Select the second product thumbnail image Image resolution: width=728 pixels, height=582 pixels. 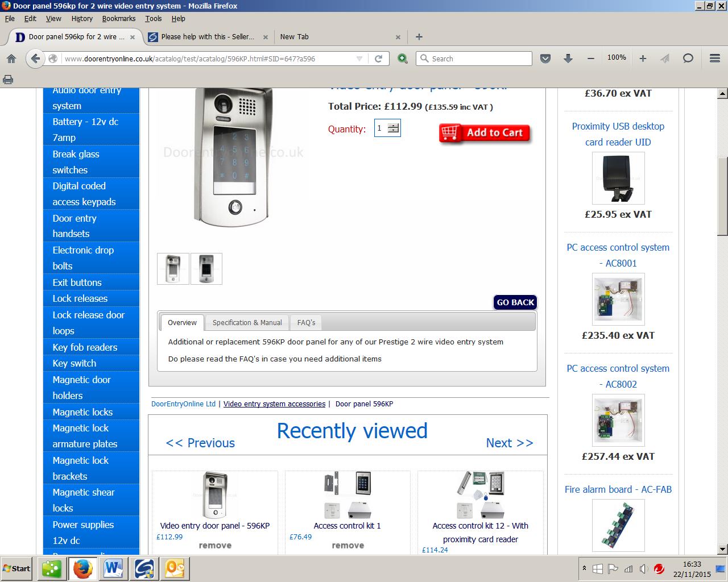(206, 269)
